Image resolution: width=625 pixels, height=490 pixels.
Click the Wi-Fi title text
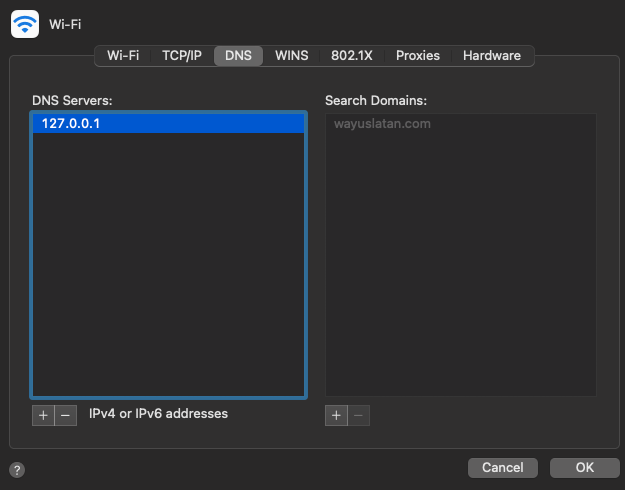click(65, 24)
